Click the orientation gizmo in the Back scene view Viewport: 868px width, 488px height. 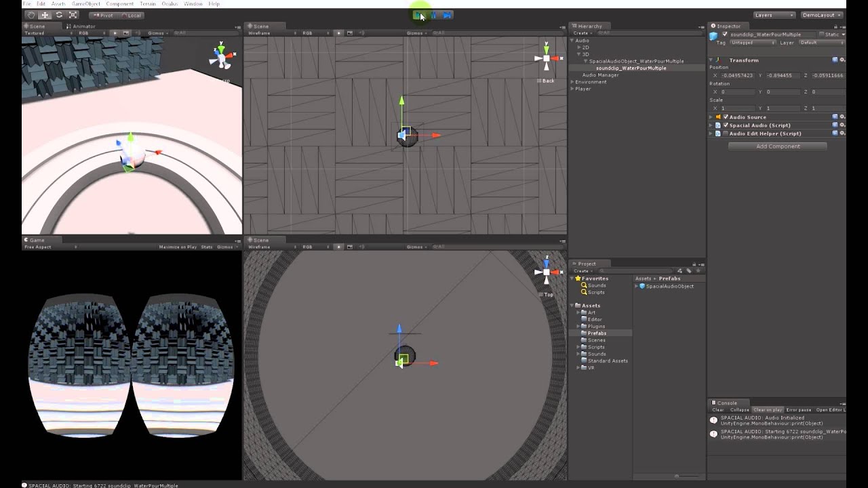pos(547,59)
